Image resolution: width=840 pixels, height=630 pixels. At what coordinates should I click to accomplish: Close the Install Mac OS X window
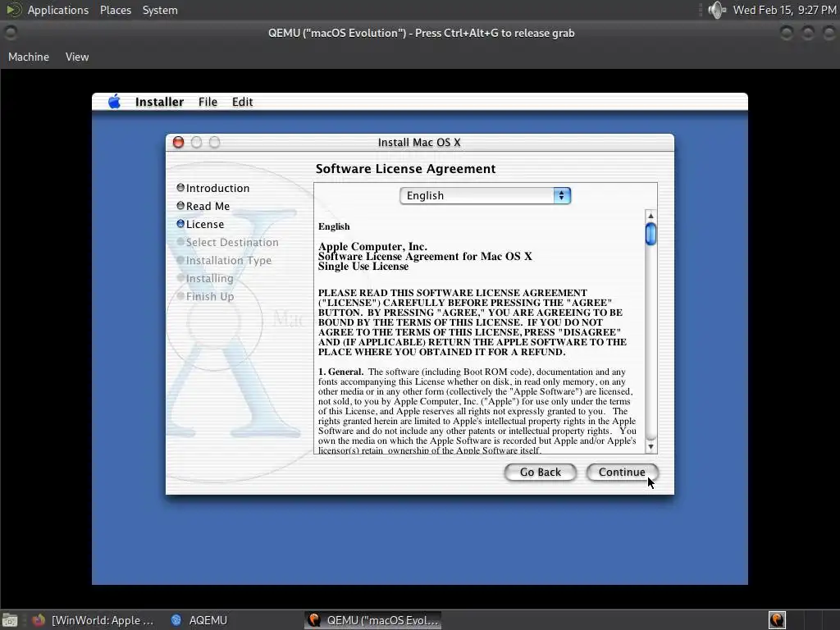pyautogui.click(x=178, y=142)
